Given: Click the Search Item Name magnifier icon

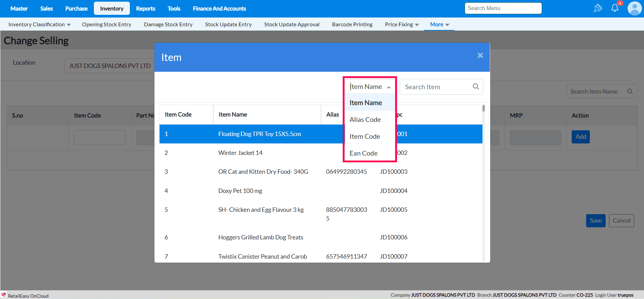Looking at the screenshot, I should 630,92.
